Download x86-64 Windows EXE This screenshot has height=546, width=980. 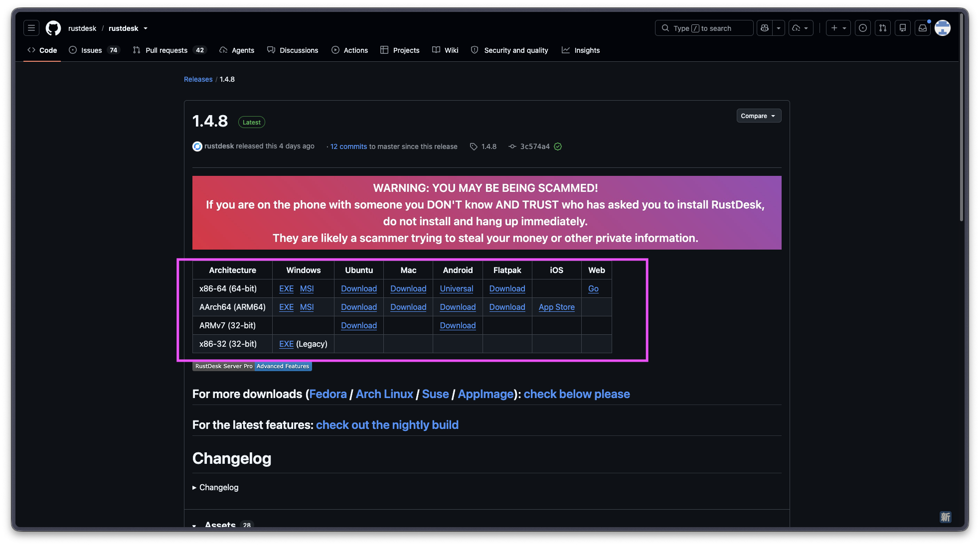[x=286, y=288]
